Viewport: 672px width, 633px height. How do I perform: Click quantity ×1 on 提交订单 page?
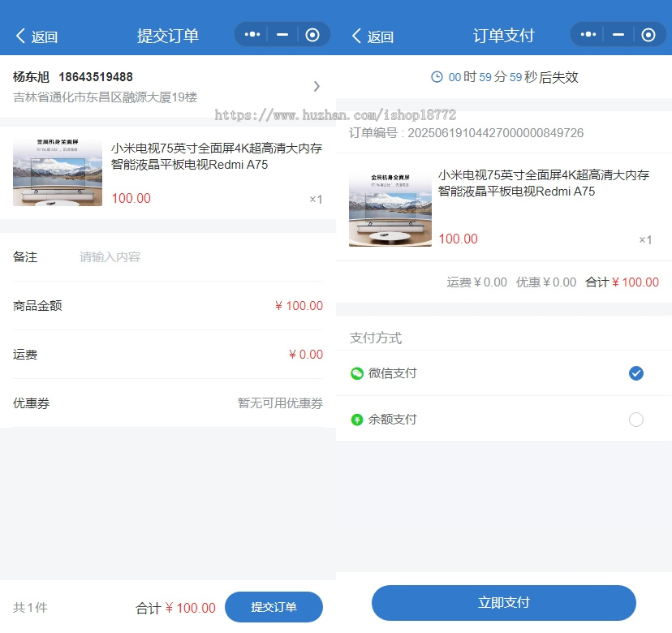coord(316,200)
